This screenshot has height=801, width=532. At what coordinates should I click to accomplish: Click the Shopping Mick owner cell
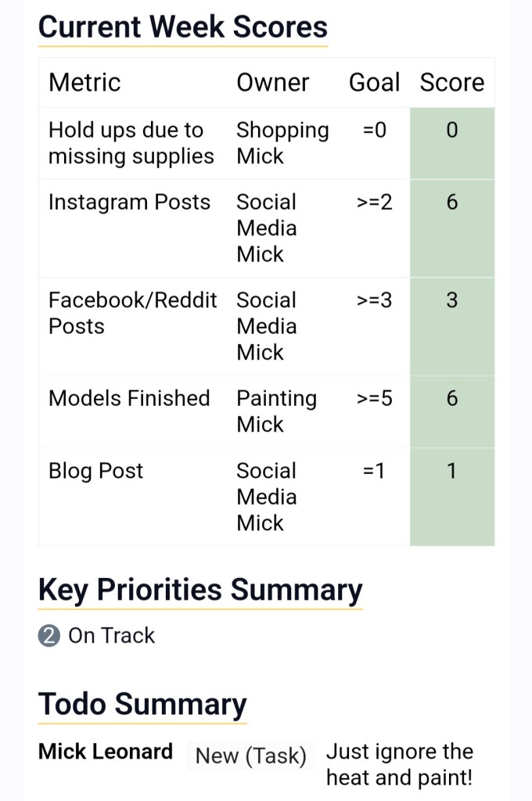[282, 143]
